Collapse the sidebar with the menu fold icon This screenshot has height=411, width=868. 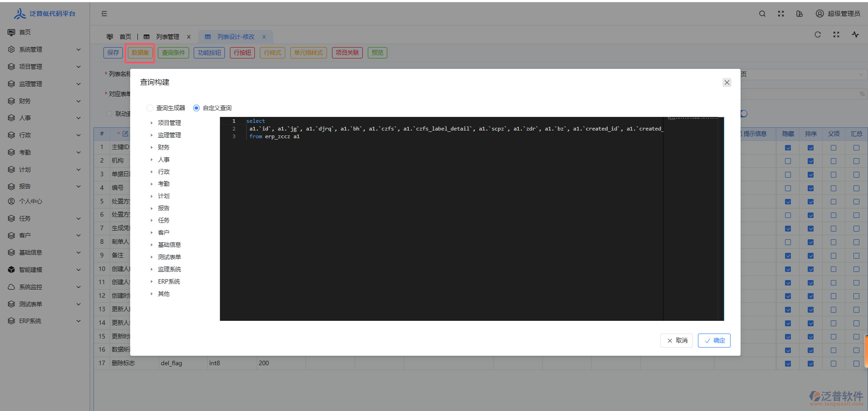pos(104,14)
